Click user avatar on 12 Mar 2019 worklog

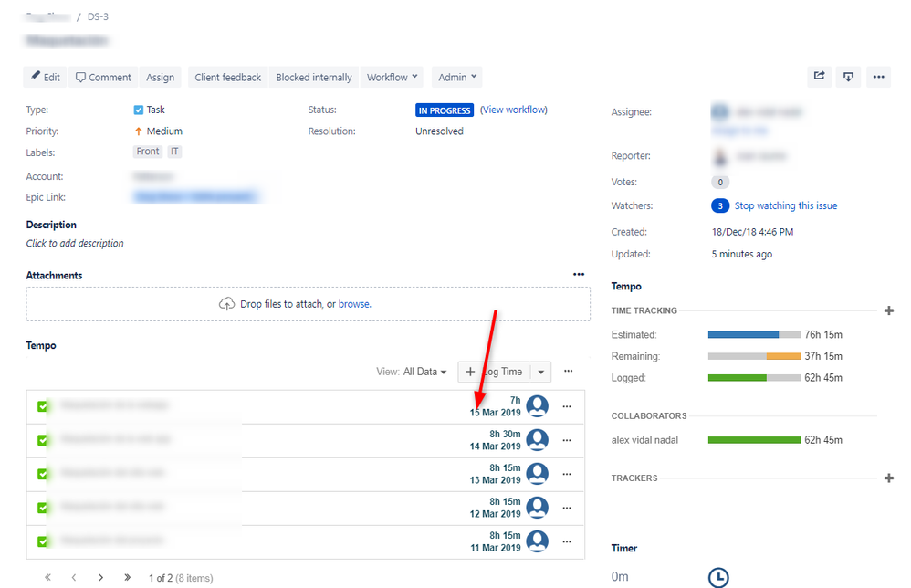(538, 508)
